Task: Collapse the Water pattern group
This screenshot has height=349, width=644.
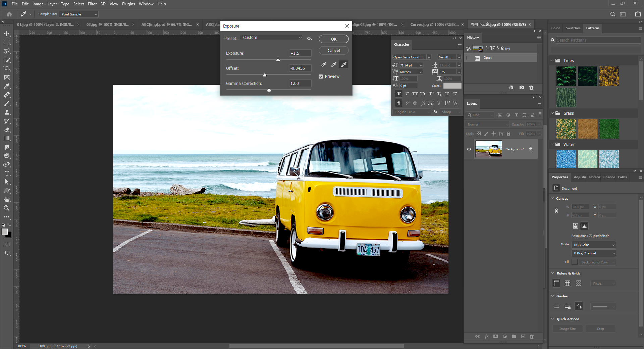Action: click(x=552, y=145)
